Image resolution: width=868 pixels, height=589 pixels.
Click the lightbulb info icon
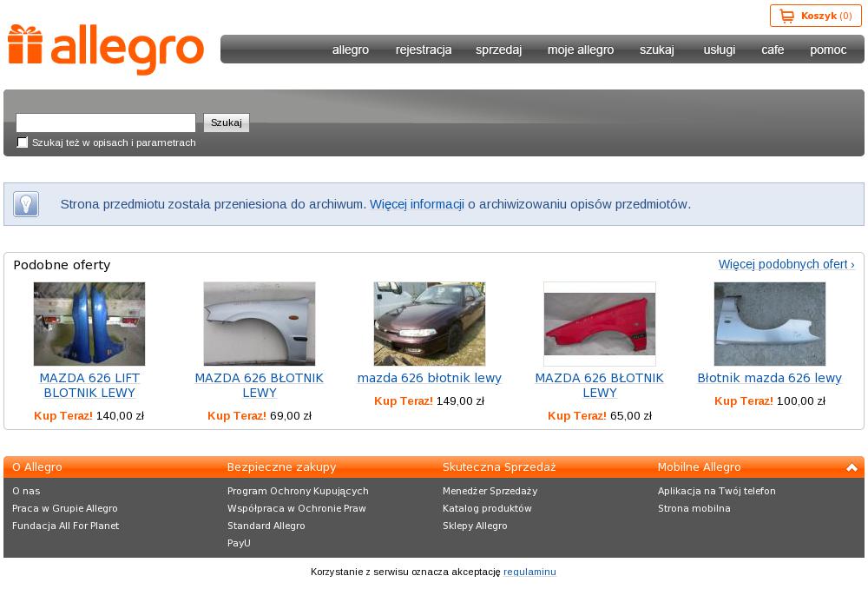pos(26,204)
